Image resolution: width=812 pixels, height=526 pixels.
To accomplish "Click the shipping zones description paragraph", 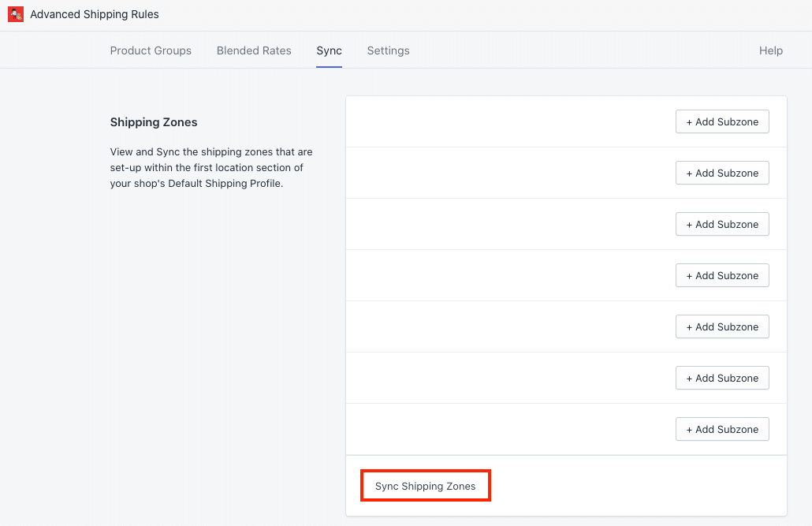I will (x=211, y=167).
